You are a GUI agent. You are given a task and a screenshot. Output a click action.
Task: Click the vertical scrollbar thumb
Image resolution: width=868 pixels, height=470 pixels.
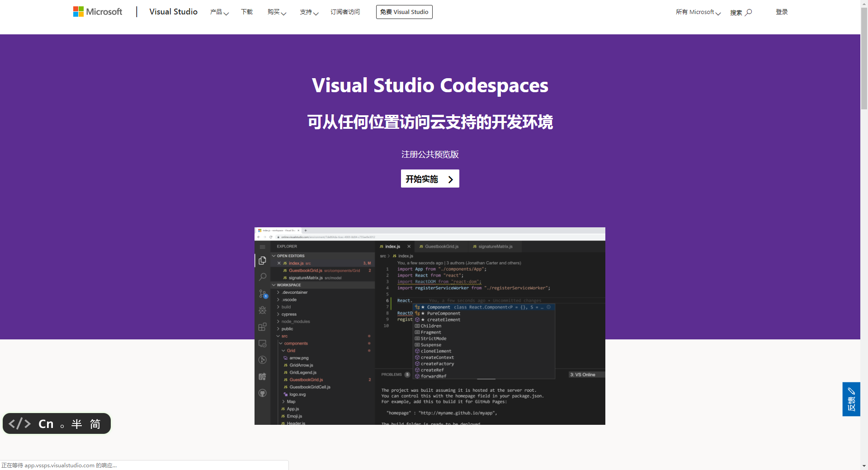[x=864, y=59]
